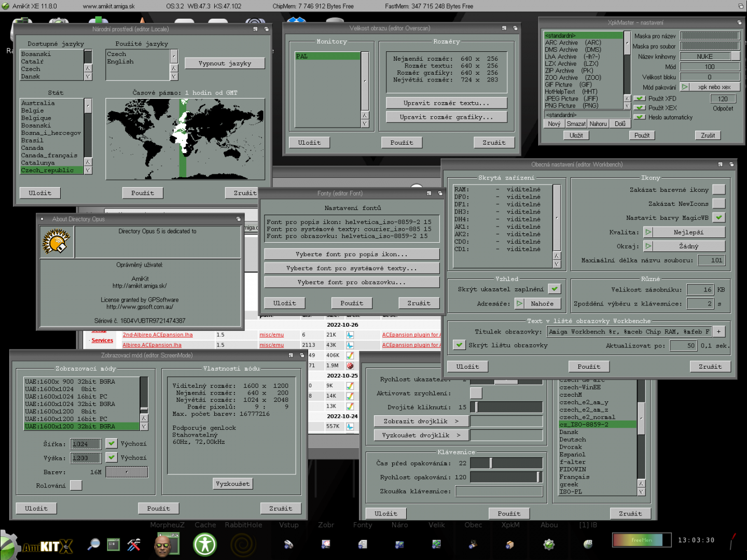747x560 pixels.
Task: Toggle Použít XFD checkbox in XpkMaster
Action: [640, 99]
